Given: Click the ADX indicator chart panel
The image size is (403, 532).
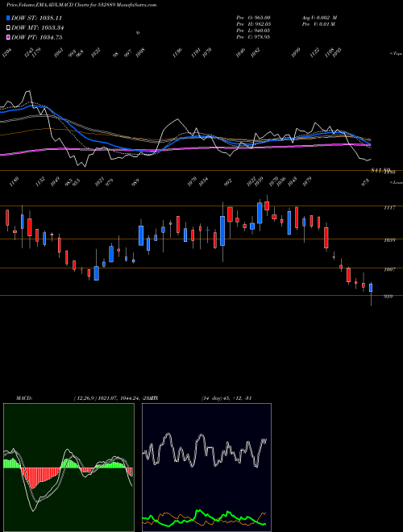Looking at the screenshot, I should (206, 468).
